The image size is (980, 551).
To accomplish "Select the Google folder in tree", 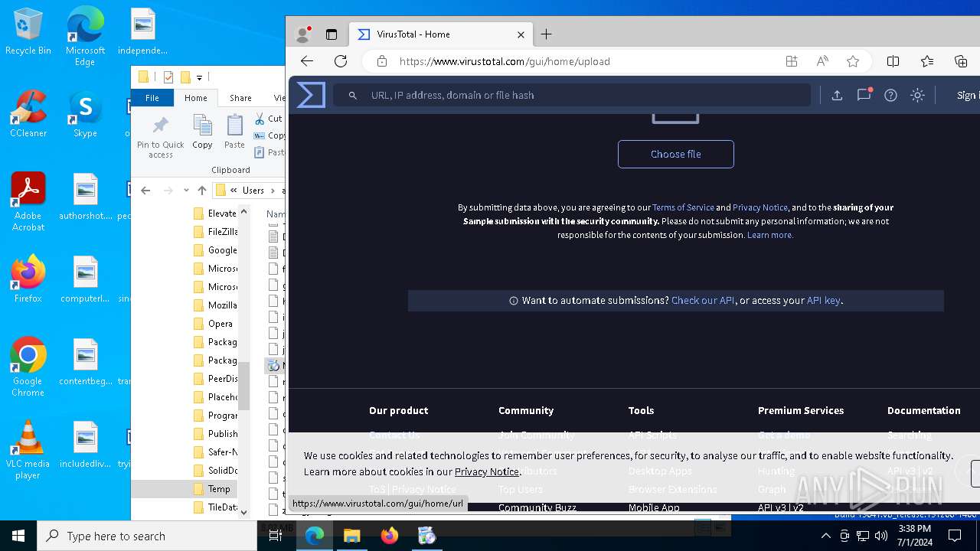I will [x=215, y=250].
